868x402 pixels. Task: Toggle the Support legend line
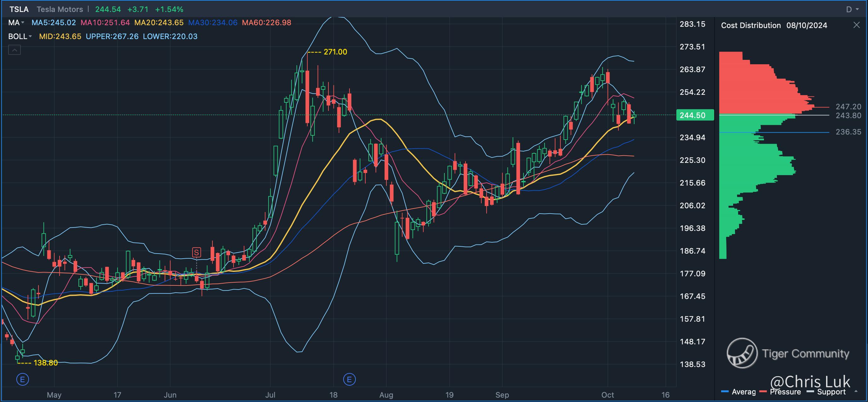827,392
